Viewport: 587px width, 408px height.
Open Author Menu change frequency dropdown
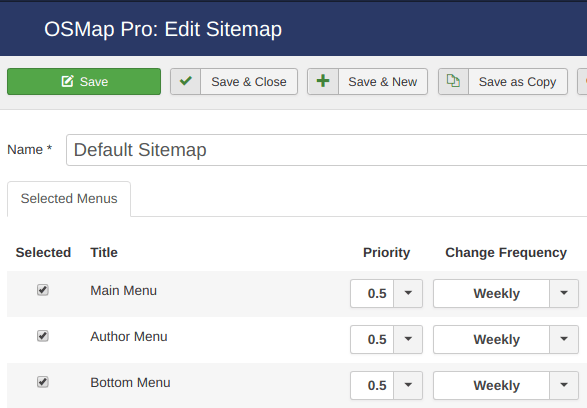[506, 340]
